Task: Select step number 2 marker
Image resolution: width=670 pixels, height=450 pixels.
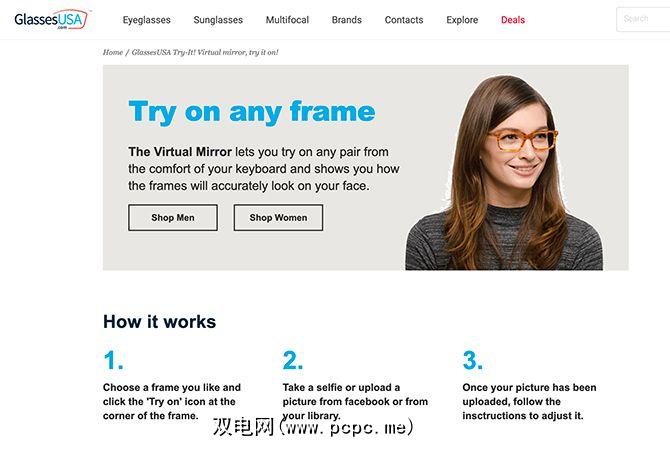Action: pyautogui.click(x=293, y=360)
